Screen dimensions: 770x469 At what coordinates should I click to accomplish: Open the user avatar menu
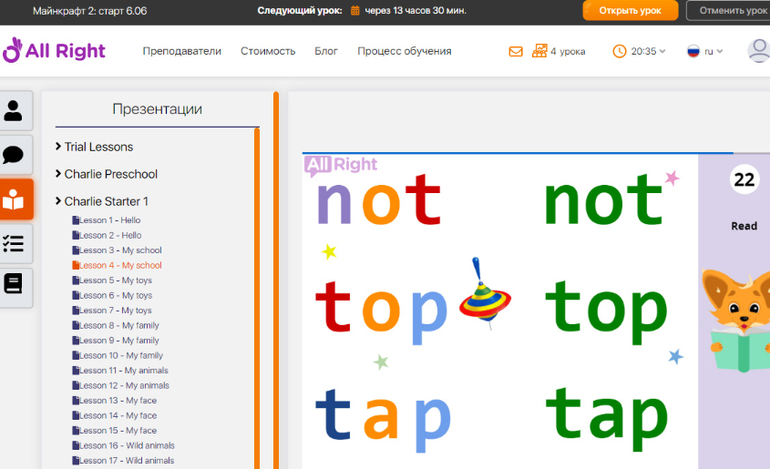click(x=758, y=51)
